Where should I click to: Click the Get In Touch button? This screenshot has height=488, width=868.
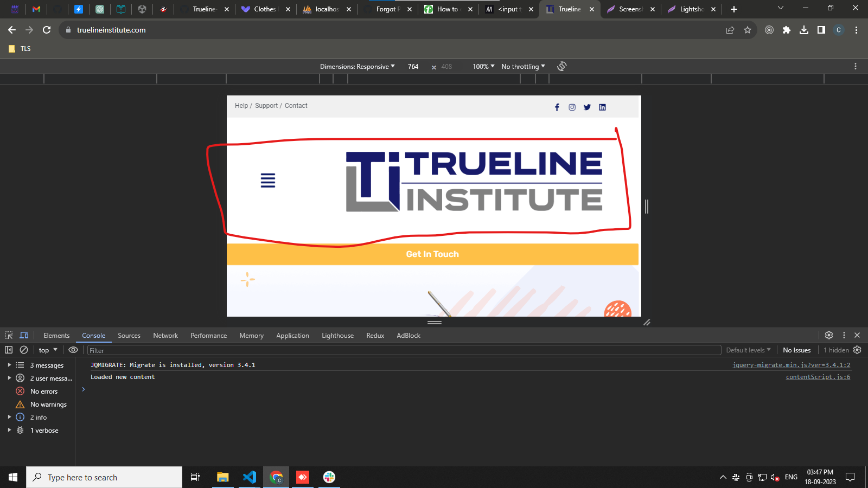[x=432, y=254]
